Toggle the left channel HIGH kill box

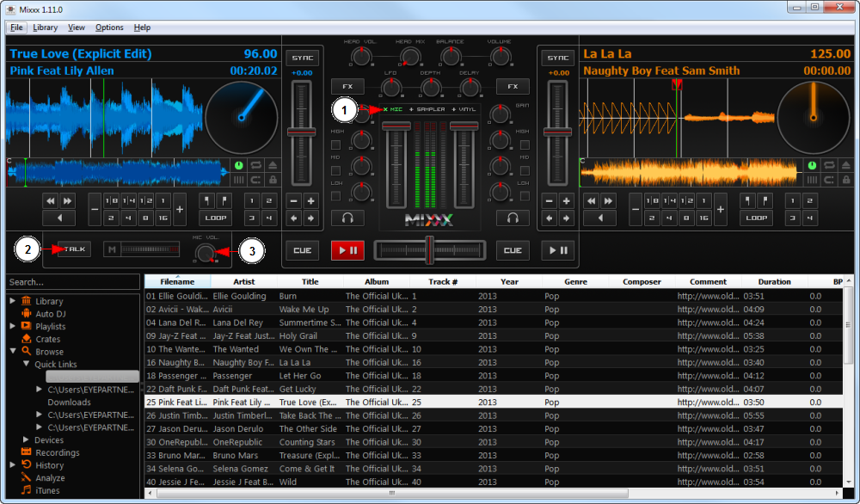[335, 144]
